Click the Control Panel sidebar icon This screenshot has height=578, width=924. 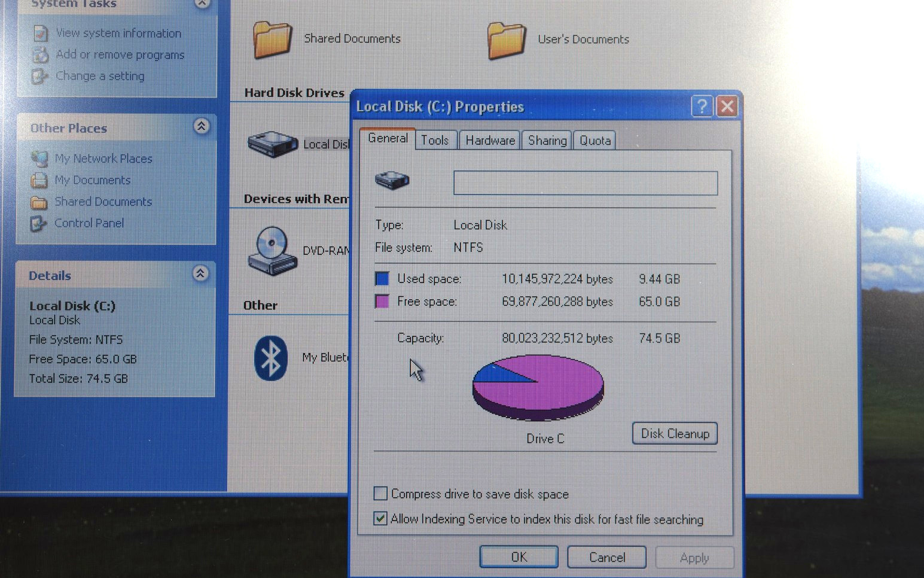pyautogui.click(x=38, y=224)
